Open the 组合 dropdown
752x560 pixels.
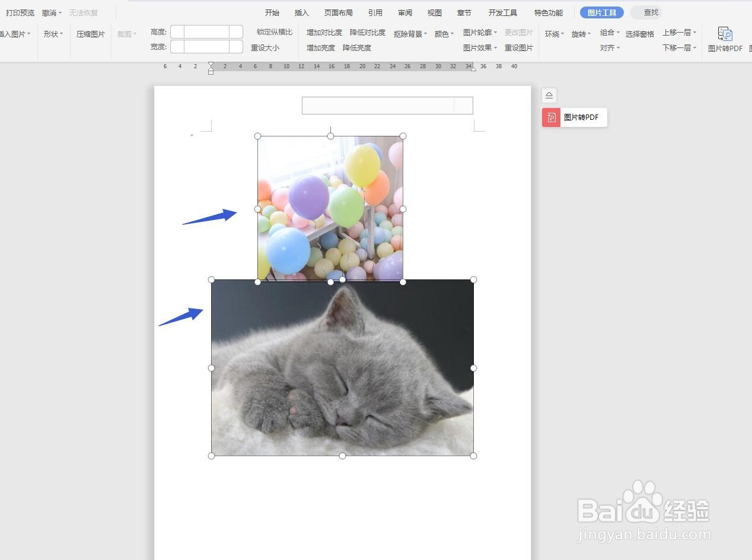click(x=610, y=32)
